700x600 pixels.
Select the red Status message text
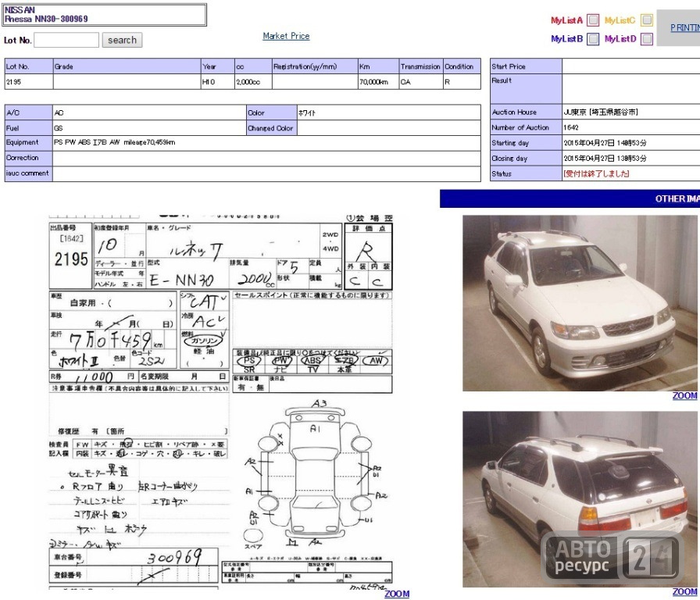point(596,173)
